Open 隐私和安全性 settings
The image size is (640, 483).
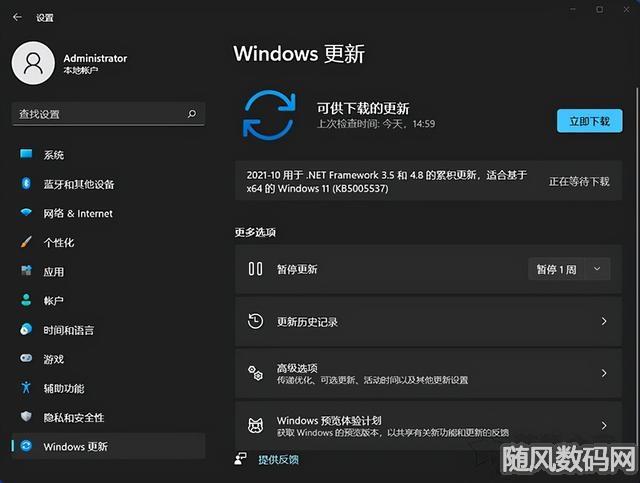(x=109, y=417)
